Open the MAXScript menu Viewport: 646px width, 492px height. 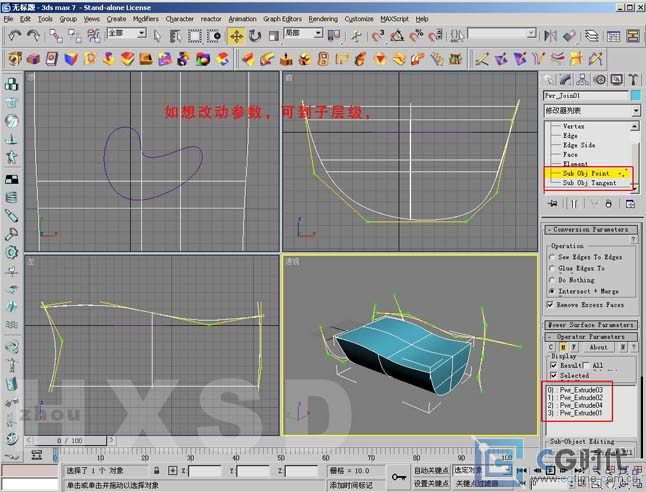pos(394,19)
